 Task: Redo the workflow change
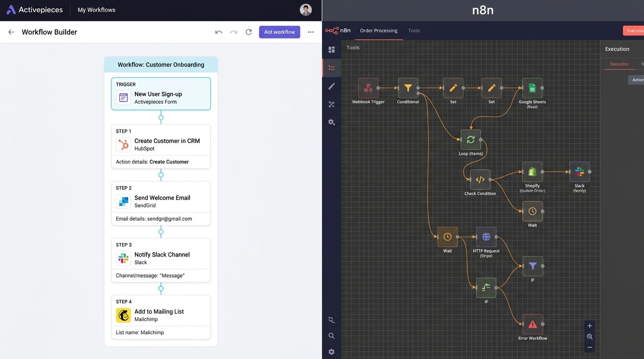pos(234,32)
